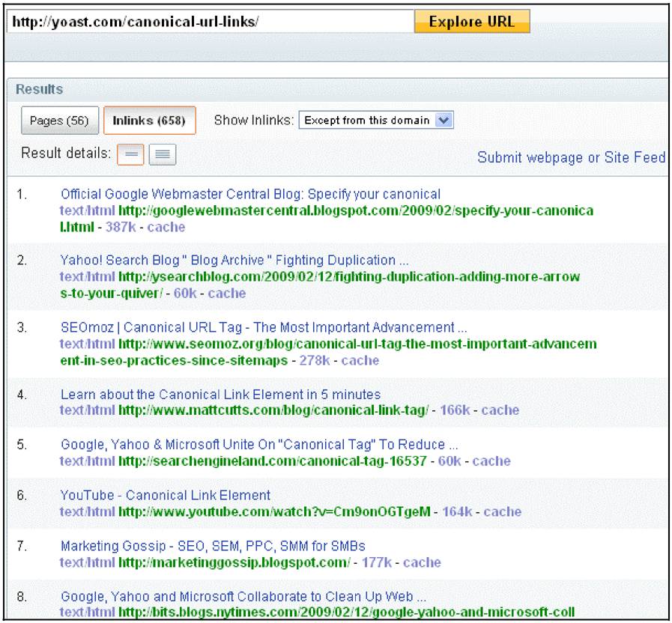Visit the googlewebmastercentral.blogspot.com URL

point(327,219)
